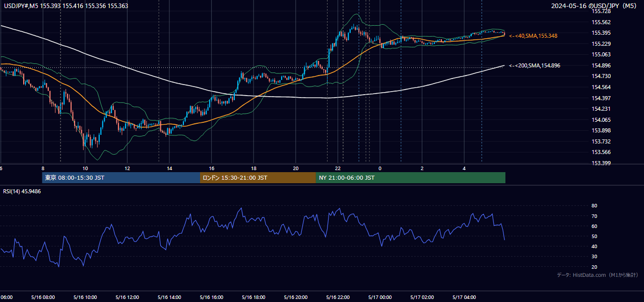
Task: Click the price axis label 155.562
Action: (601, 22)
